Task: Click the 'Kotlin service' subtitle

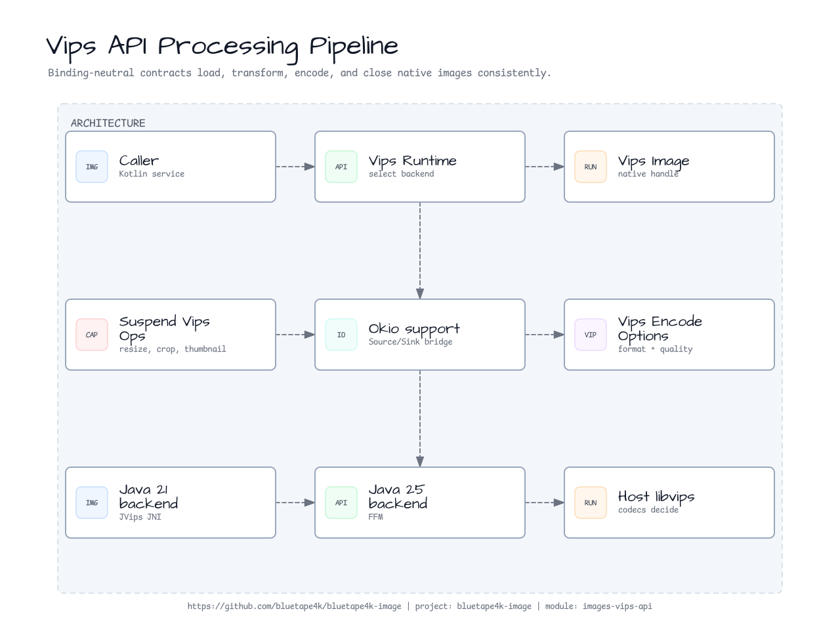Action: 152,174
